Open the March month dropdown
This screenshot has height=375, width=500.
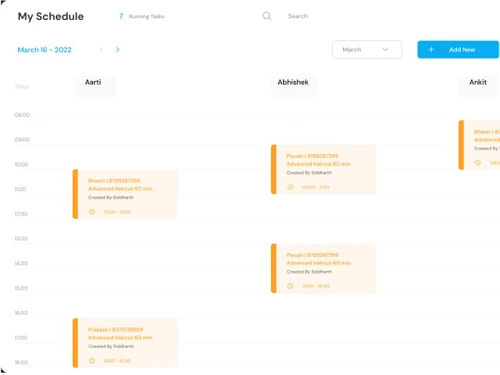tap(367, 50)
